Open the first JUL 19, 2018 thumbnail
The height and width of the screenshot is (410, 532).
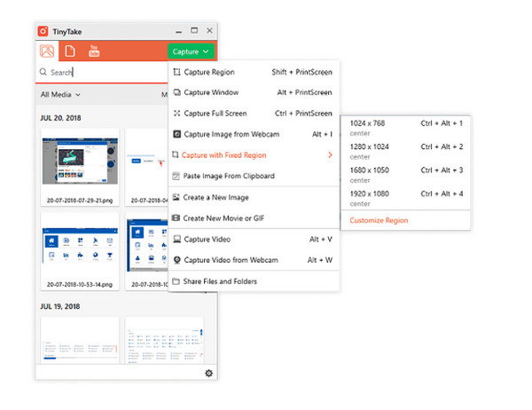click(x=80, y=341)
